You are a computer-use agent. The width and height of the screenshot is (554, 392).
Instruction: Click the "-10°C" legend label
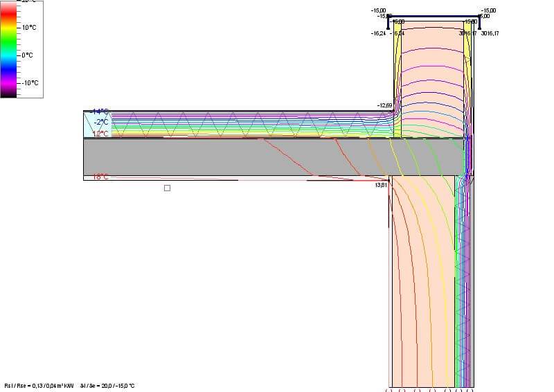[x=30, y=82]
